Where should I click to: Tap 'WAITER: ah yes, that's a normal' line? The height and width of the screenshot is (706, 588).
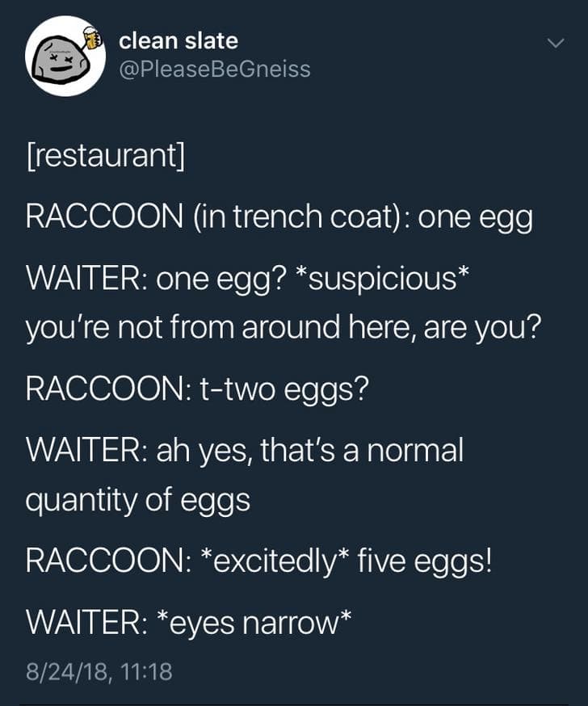click(x=245, y=450)
